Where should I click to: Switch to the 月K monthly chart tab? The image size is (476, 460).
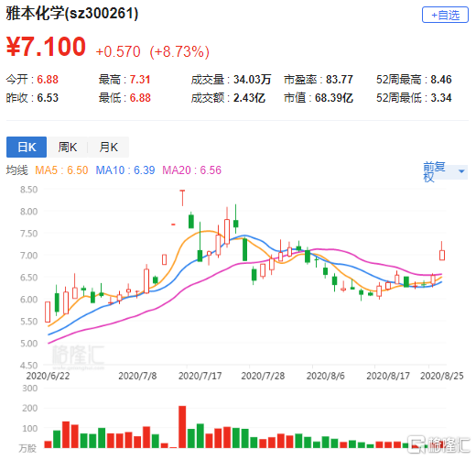pyautogui.click(x=109, y=147)
